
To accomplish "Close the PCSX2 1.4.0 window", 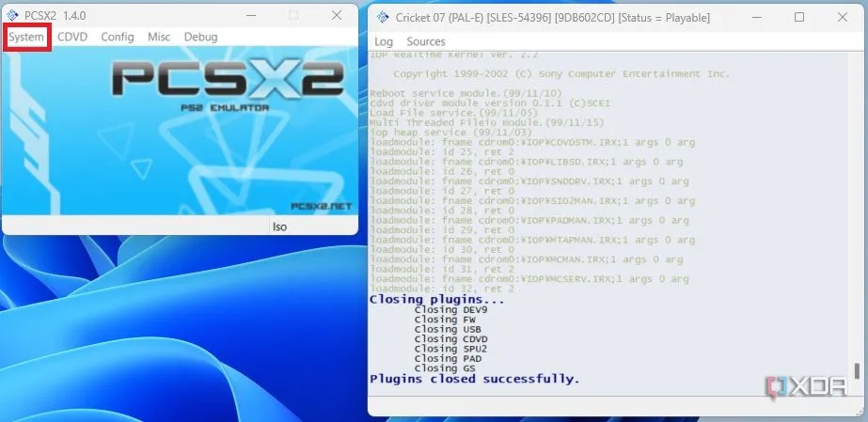I will pos(337,16).
